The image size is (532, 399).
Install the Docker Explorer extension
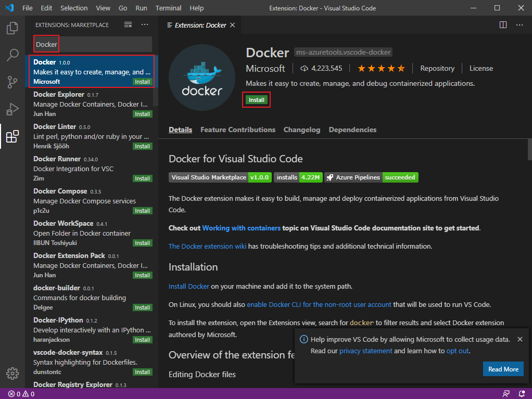pos(143,114)
